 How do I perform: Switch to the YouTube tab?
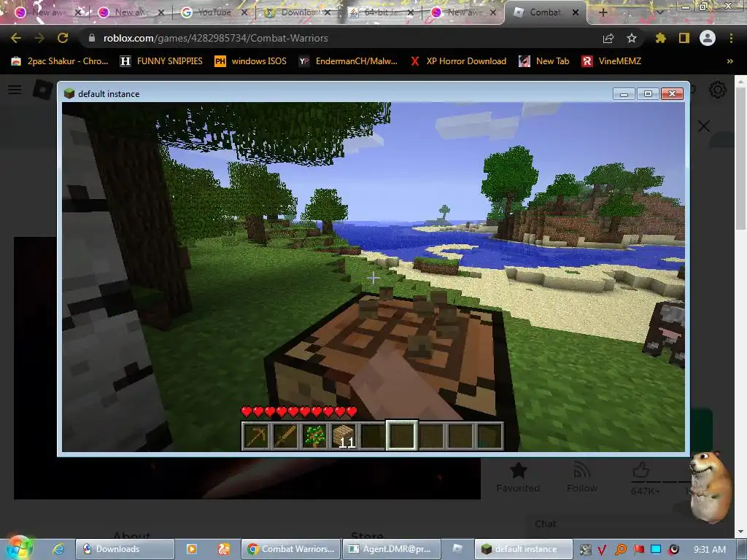pyautogui.click(x=214, y=12)
